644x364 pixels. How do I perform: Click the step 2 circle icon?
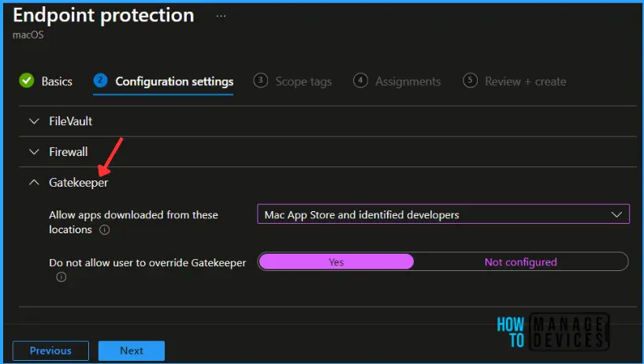tap(100, 80)
